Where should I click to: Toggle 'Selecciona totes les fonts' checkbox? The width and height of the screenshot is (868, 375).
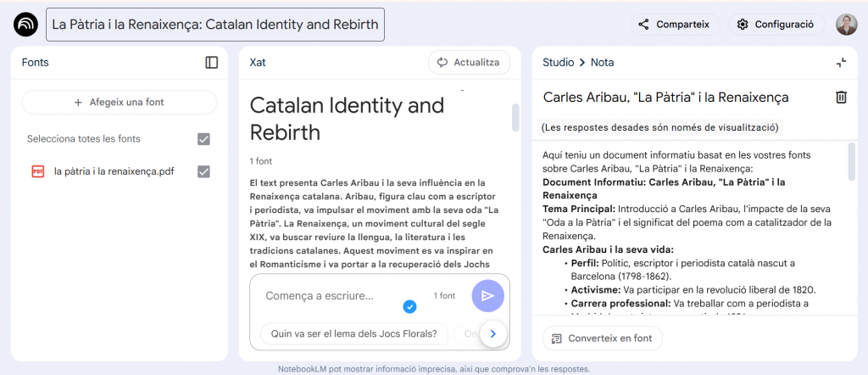click(203, 139)
